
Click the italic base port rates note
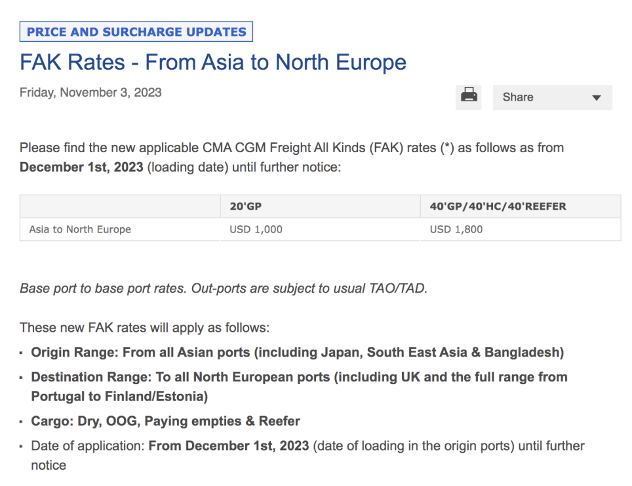pyautogui.click(x=223, y=289)
